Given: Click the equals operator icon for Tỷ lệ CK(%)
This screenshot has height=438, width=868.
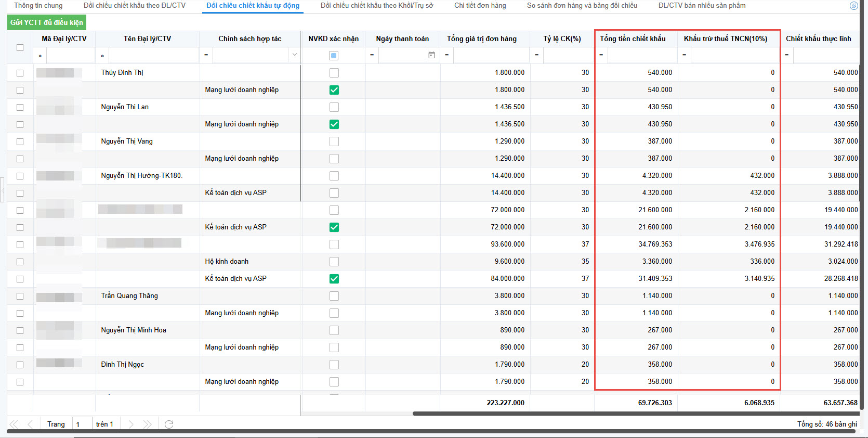Looking at the screenshot, I should coord(537,55).
